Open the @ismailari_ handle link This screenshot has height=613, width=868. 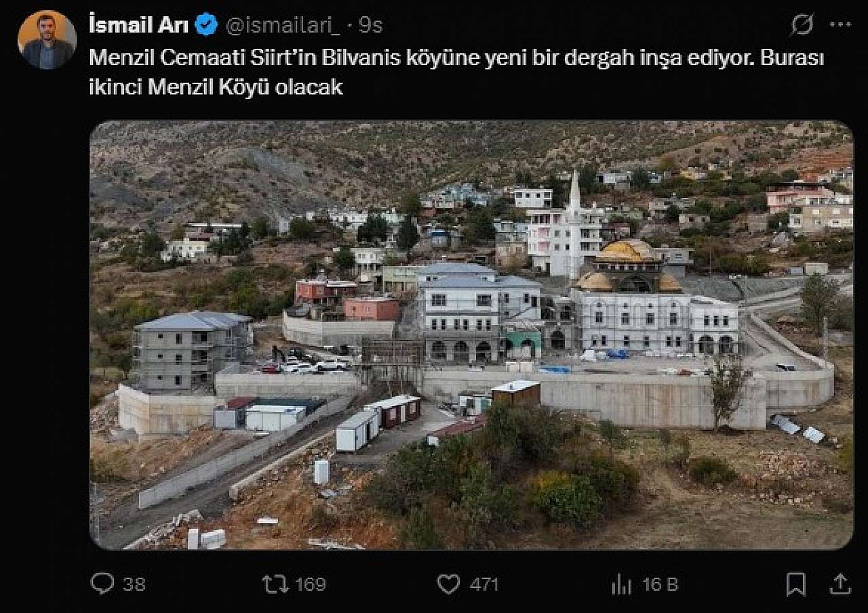pyautogui.click(x=282, y=26)
